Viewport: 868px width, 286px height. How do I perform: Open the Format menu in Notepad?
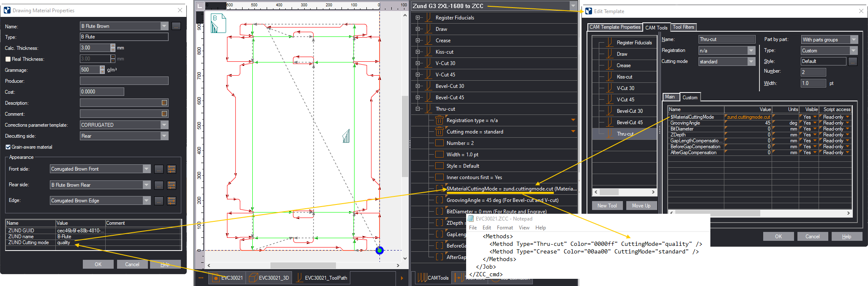[x=505, y=228]
